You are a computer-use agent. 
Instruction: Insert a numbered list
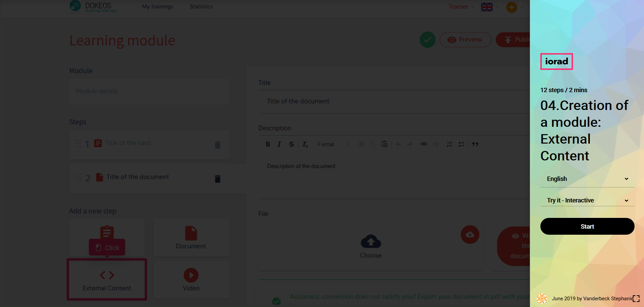(x=449, y=144)
